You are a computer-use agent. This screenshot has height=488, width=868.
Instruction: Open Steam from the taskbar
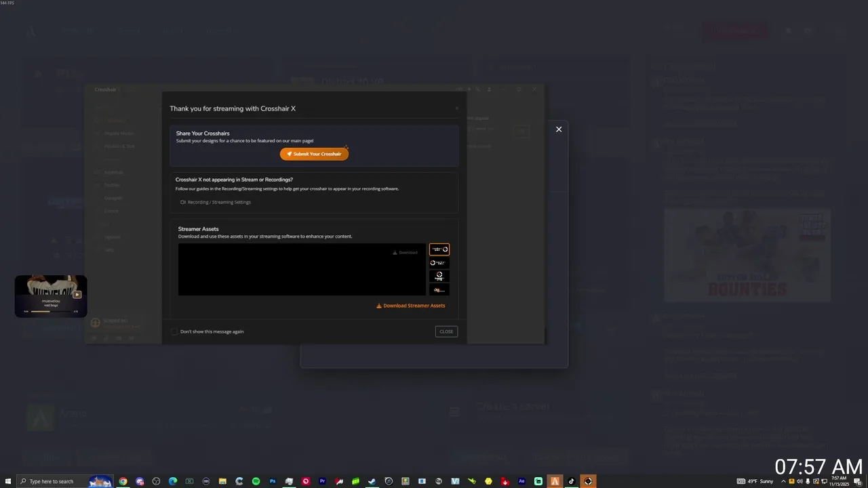(372, 481)
